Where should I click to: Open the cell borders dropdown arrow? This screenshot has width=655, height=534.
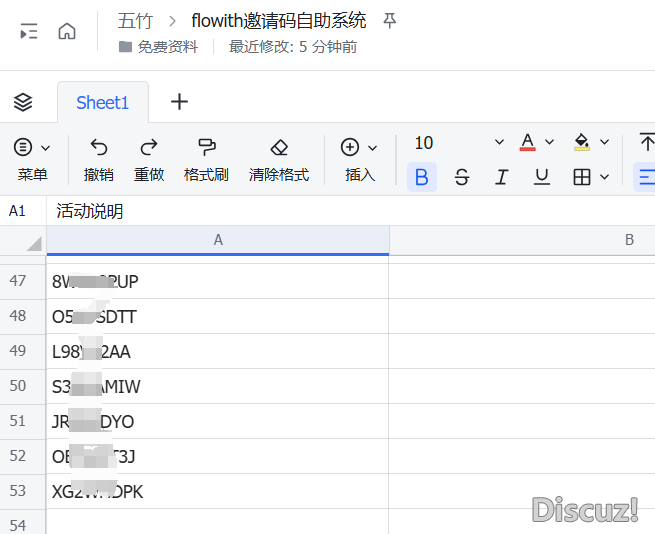[x=605, y=177]
